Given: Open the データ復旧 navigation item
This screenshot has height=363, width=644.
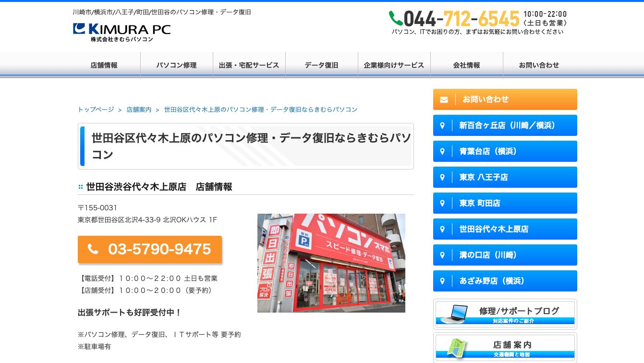Looking at the screenshot, I should pyautogui.click(x=322, y=65).
